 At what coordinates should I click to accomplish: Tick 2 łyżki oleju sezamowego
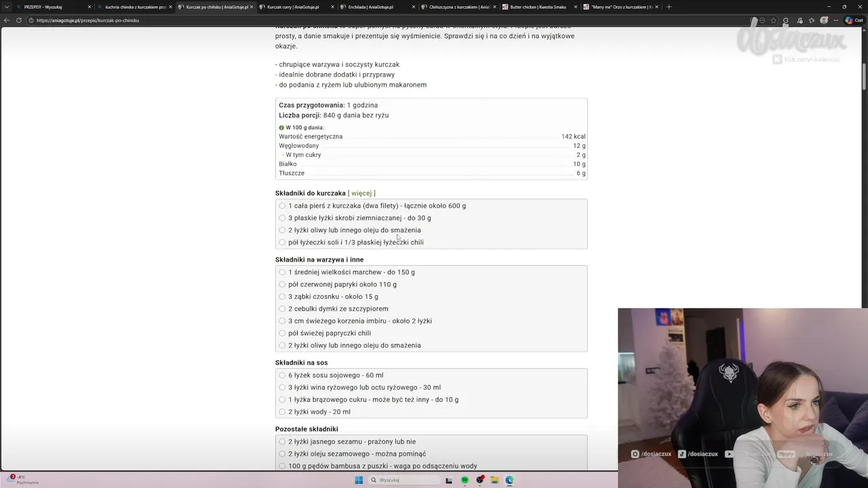(282, 453)
